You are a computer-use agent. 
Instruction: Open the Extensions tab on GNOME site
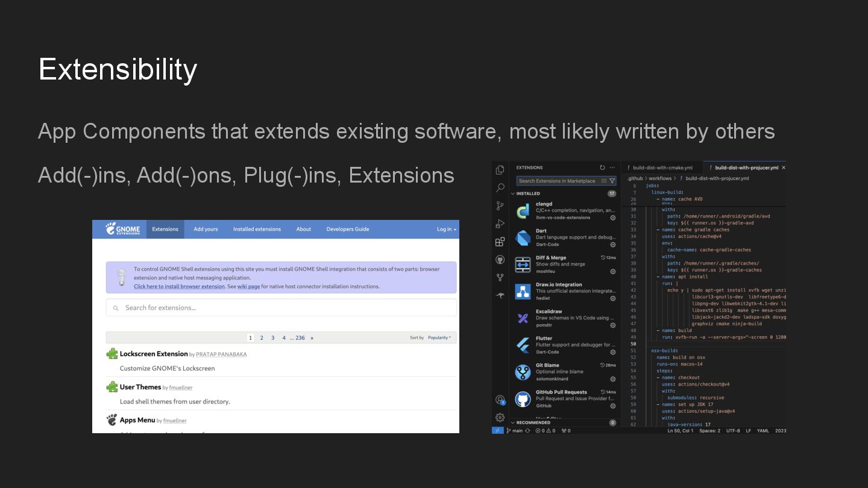(165, 229)
